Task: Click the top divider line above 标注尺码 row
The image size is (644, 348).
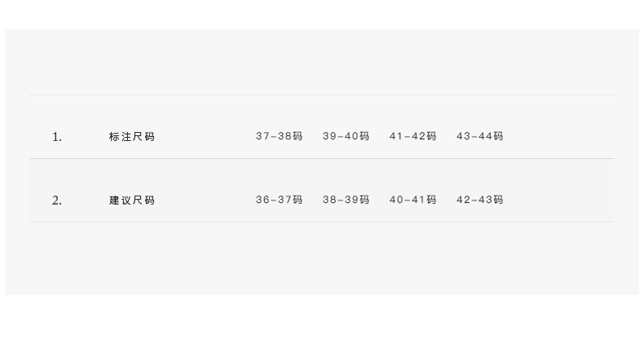Action: 322,95
